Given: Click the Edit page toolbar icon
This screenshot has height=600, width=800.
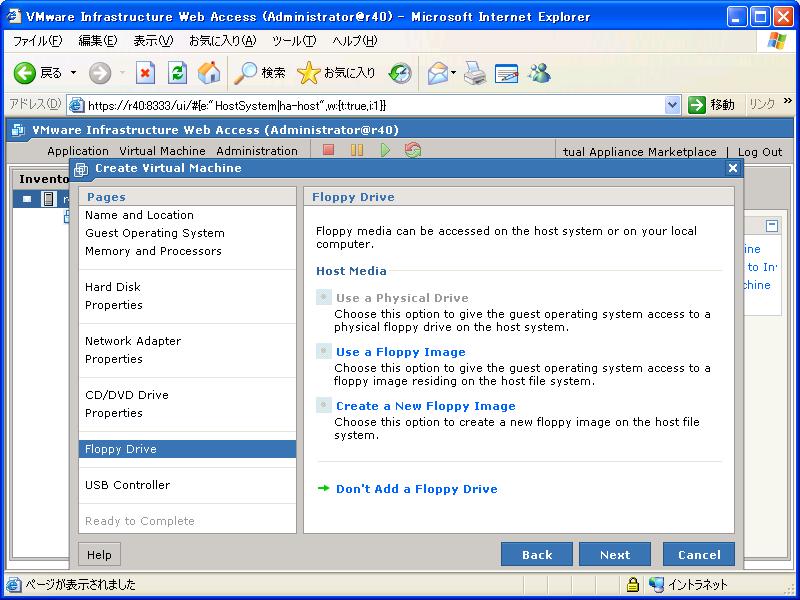Looking at the screenshot, I should [x=507, y=73].
